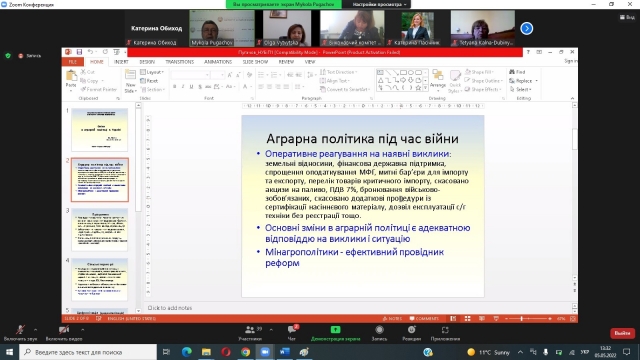The height and width of the screenshot is (360, 640).
Task: Switch to the DESIGN ribbon tab
Action: (x=147, y=62)
